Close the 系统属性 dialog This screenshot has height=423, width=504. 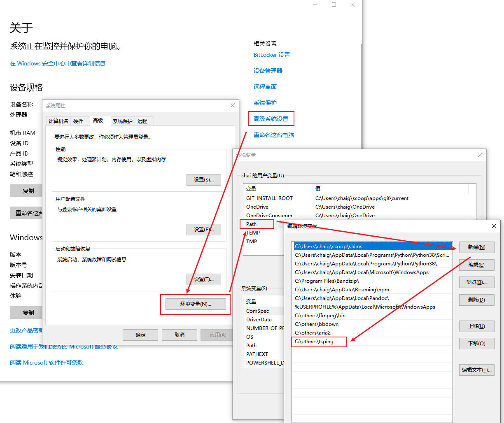click(x=232, y=105)
